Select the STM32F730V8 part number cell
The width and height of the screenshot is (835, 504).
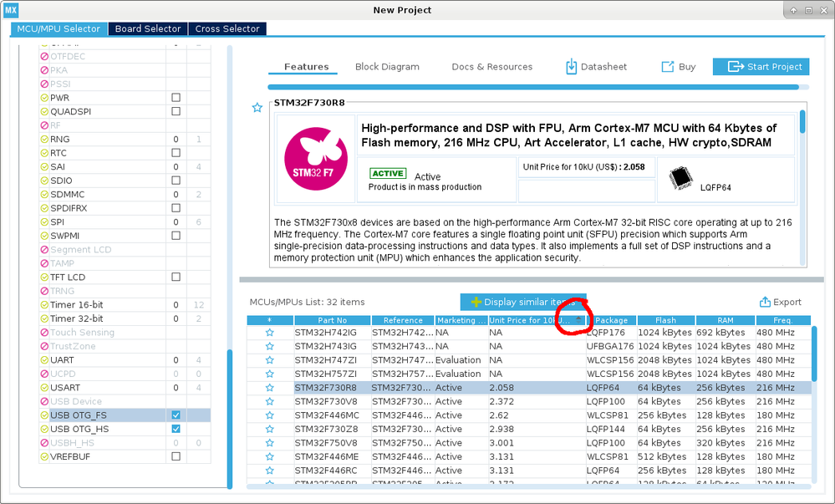coord(333,402)
